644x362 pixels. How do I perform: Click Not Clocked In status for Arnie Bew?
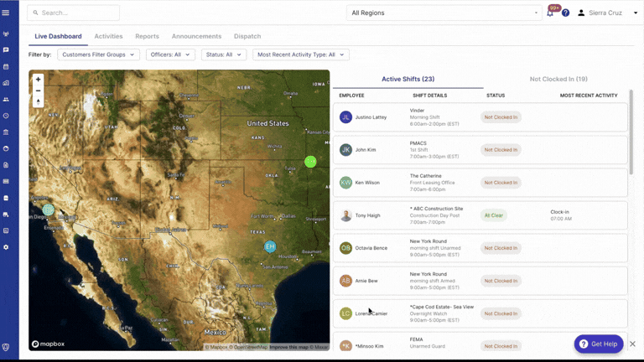(501, 281)
